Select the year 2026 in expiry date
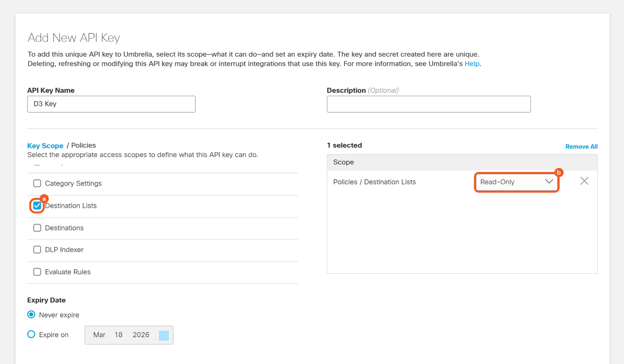The image size is (624, 364). tap(141, 335)
